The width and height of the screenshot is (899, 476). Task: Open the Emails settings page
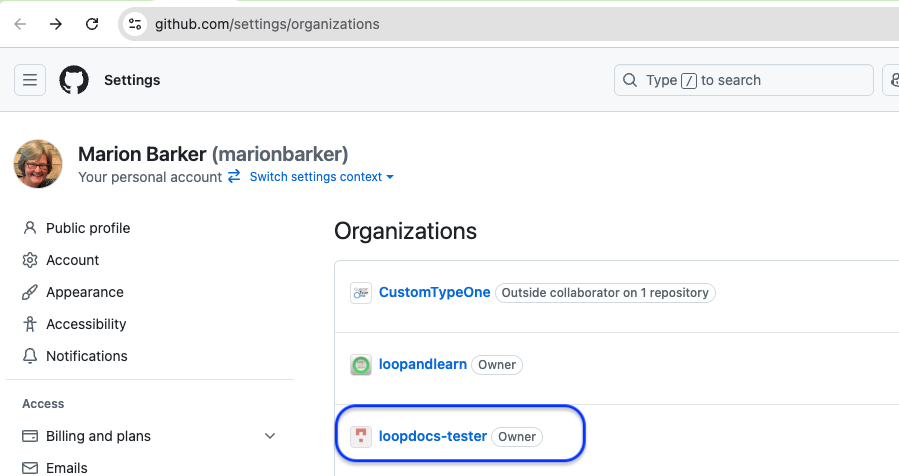tap(67, 467)
